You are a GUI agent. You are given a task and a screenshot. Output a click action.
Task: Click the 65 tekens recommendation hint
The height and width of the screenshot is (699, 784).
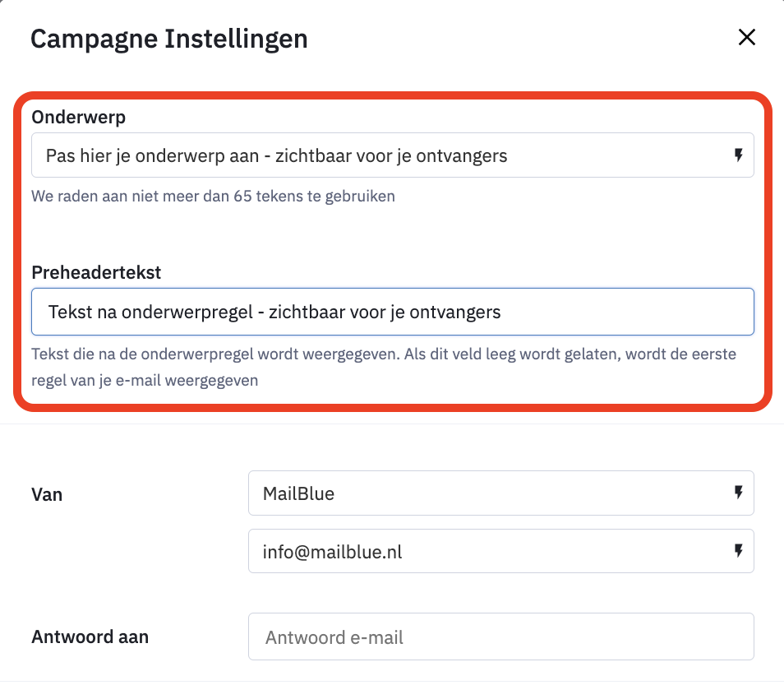click(213, 197)
